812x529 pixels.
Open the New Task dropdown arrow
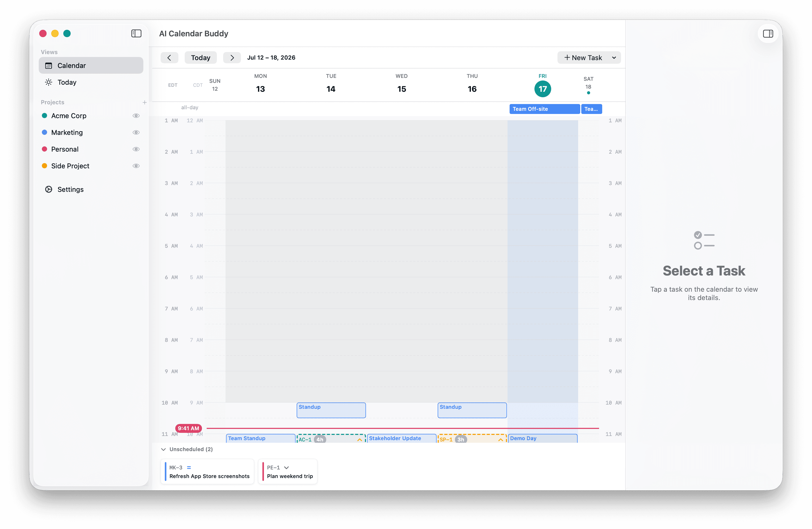[614, 57]
